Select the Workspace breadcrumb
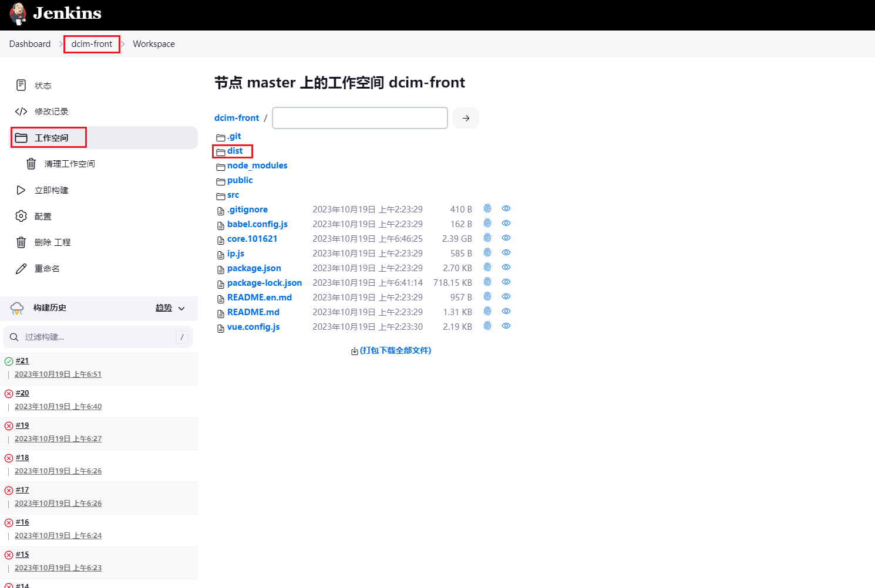 coord(154,44)
